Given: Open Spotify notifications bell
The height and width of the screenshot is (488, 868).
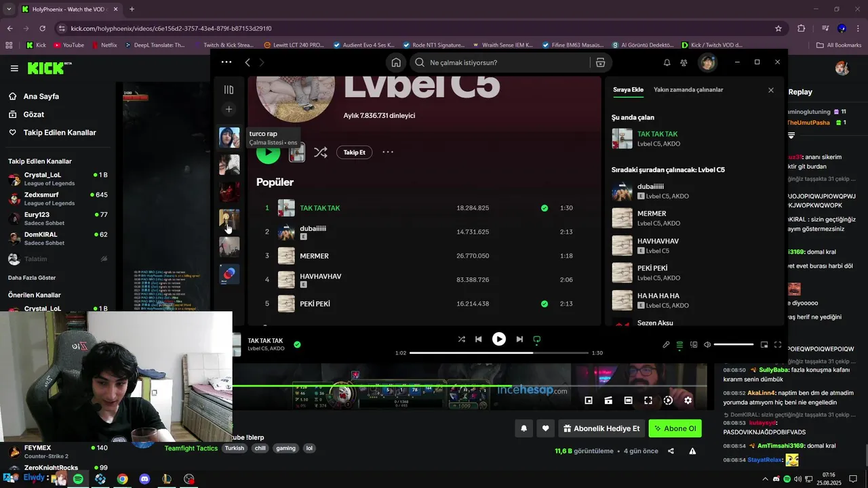Looking at the screenshot, I should coord(667,62).
